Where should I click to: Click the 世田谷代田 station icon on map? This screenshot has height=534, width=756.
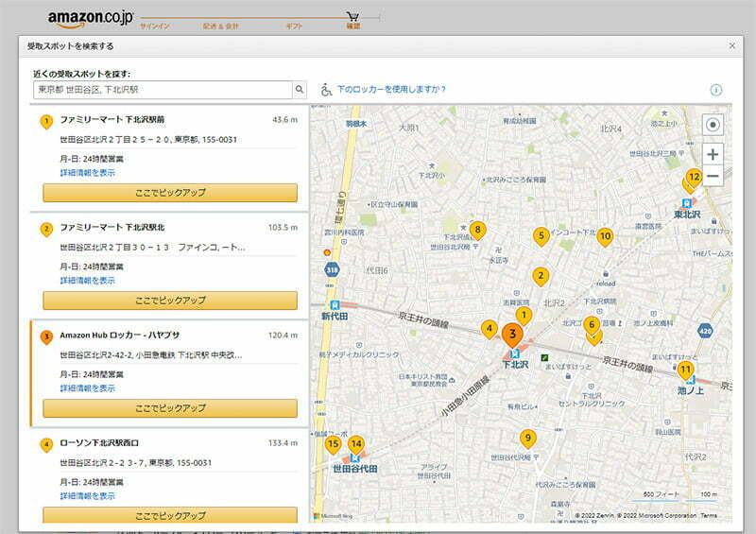[x=356, y=457]
